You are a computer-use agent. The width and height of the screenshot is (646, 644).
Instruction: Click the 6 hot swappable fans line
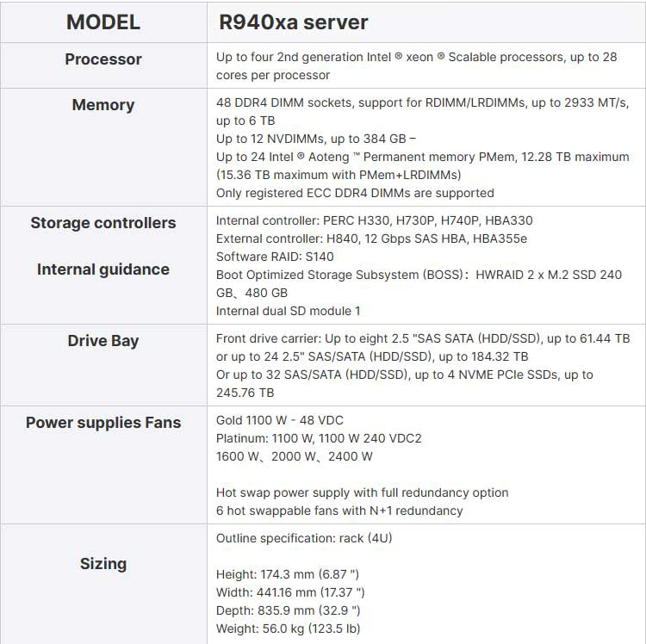[x=339, y=511]
